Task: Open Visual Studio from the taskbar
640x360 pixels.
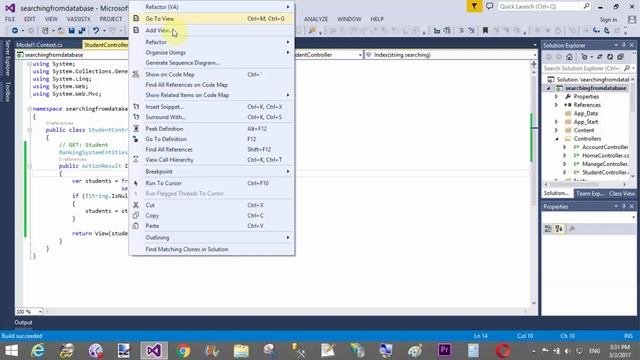Action: coord(154,351)
